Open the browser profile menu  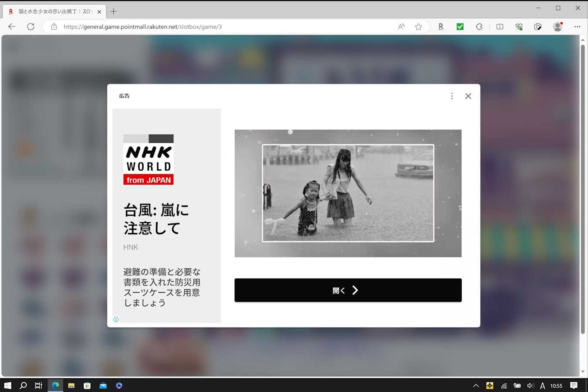click(558, 27)
